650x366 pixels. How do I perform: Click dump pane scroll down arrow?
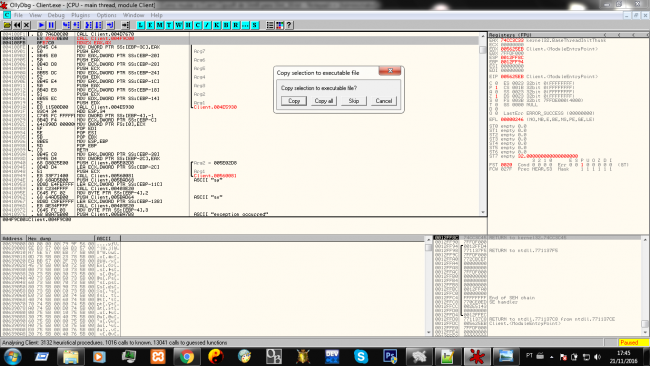coord(429,332)
